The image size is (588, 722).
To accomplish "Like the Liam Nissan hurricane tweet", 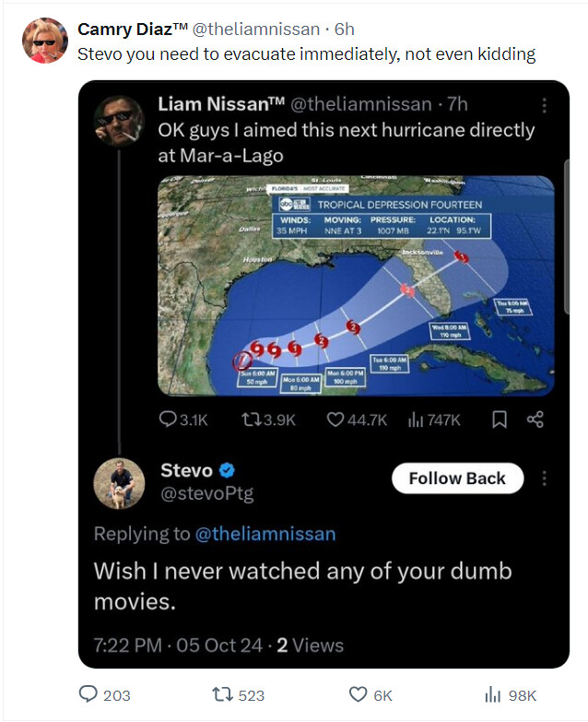I will coord(335,420).
